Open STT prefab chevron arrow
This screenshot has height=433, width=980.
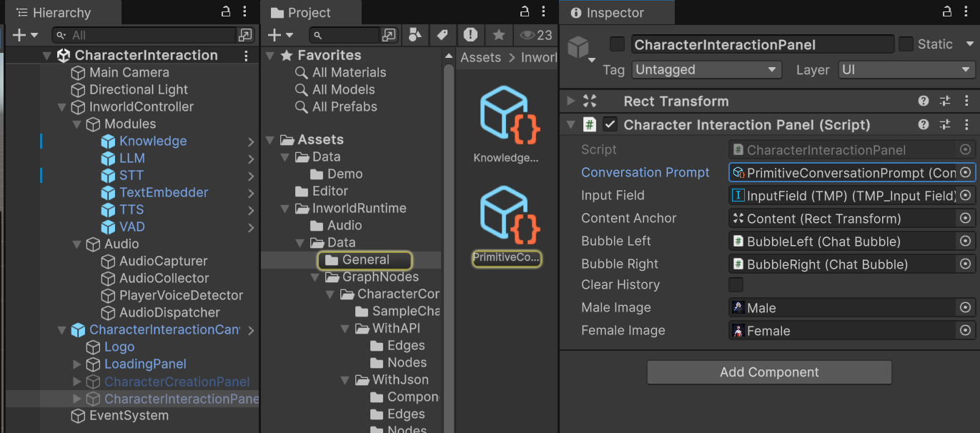[x=251, y=176]
